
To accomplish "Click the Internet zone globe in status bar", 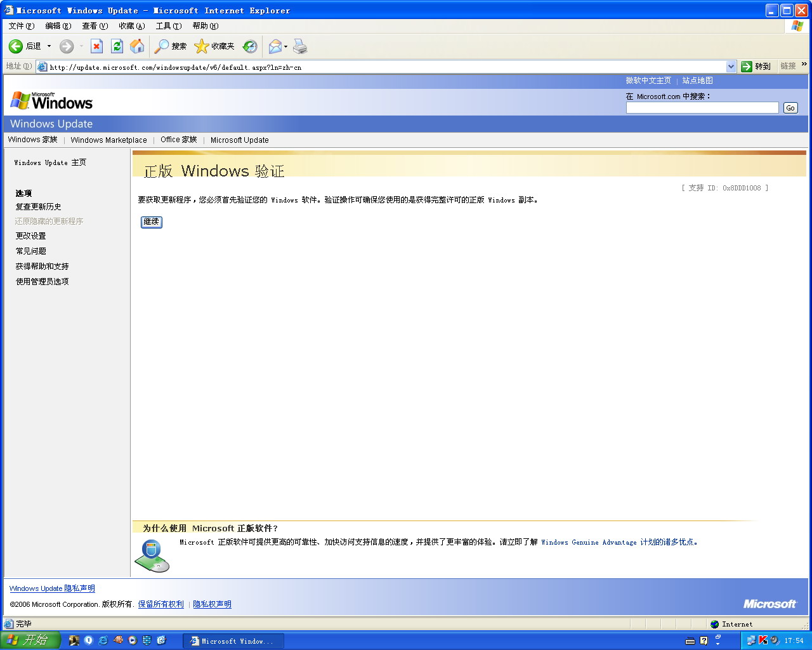I will 715,624.
